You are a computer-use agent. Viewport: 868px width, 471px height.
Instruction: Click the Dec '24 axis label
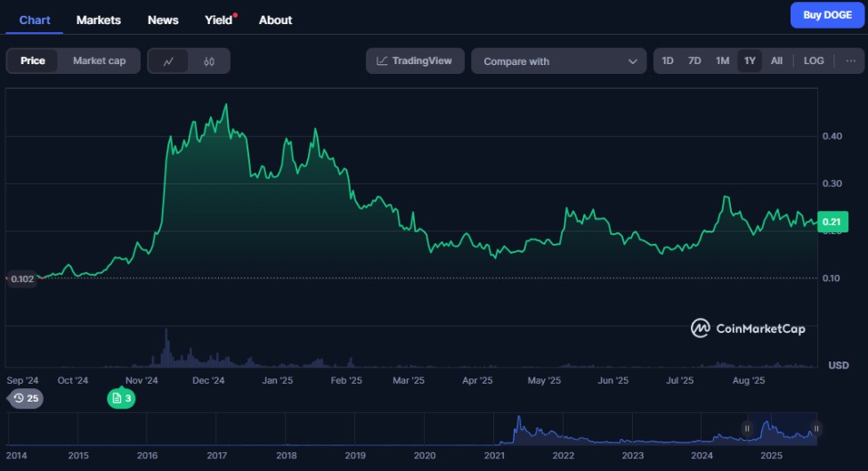pyautogui.click(x=208, y=380)
